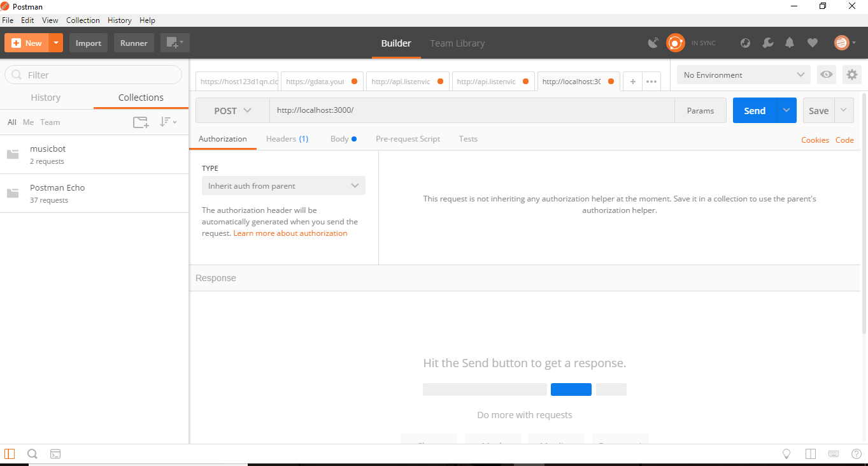Select the http://localhost:30 request tab
868x466 pixels.
pyautogui.click(x=578, y=82)
